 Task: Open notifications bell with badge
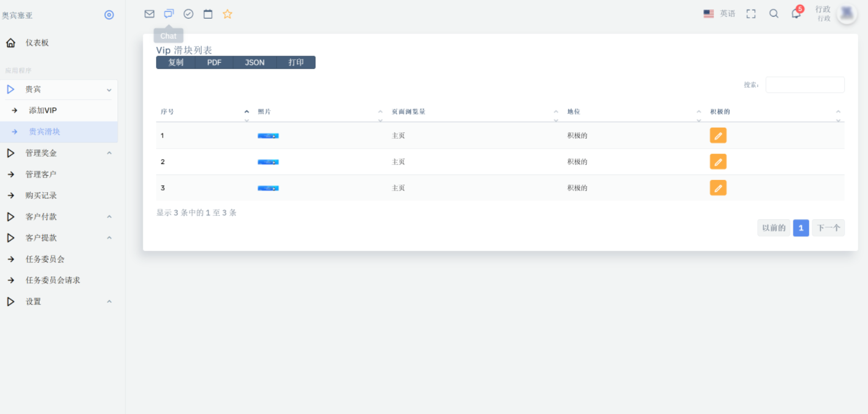click(x=796, y=14)
